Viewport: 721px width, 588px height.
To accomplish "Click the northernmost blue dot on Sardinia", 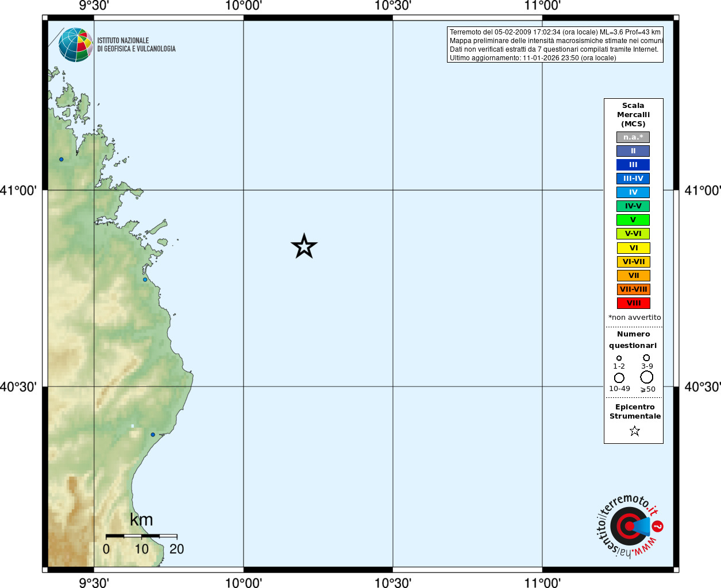I will click(x=61, y=159).
